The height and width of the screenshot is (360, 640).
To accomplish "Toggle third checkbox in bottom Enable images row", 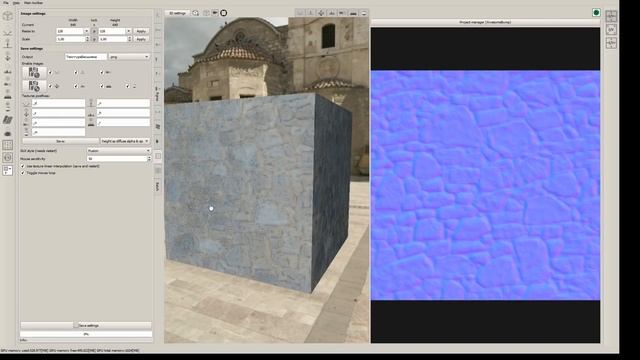I will click(x=102, y=86).
